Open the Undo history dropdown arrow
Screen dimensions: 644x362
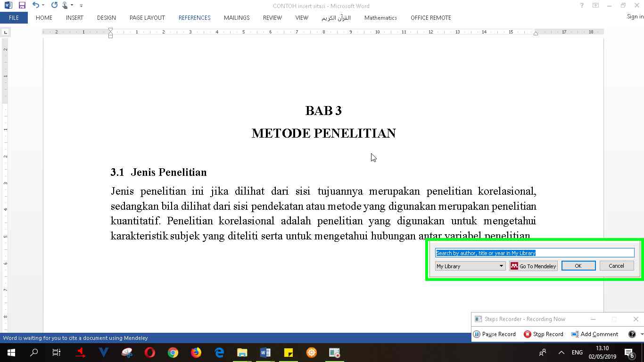click(x=43, y=6)
